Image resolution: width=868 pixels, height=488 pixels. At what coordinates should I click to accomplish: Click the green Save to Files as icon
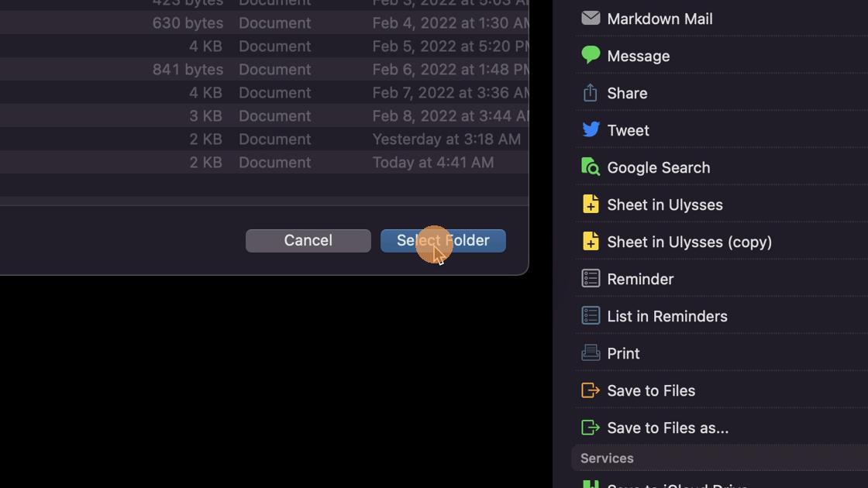pos(590,427)
